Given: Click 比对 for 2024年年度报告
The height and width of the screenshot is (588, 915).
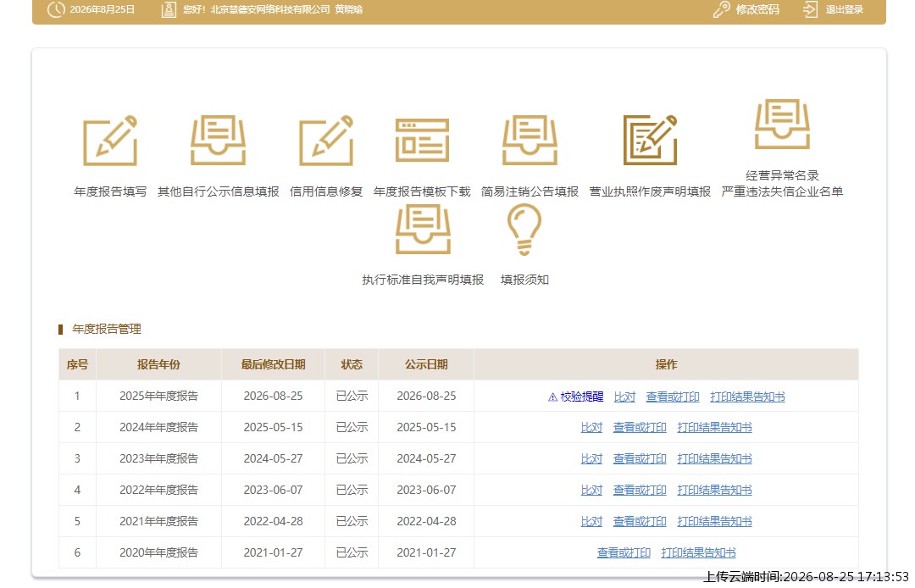Looking at the screenshot, I should click(591, 428).
